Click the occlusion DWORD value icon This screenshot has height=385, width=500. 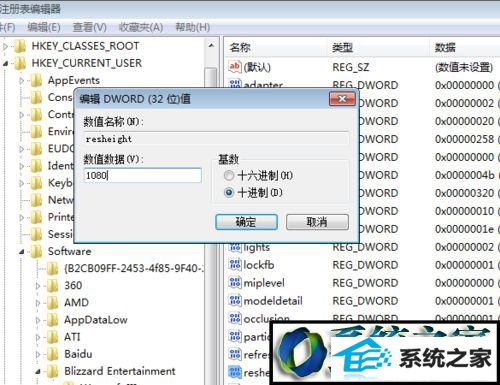tap(235, 319)
